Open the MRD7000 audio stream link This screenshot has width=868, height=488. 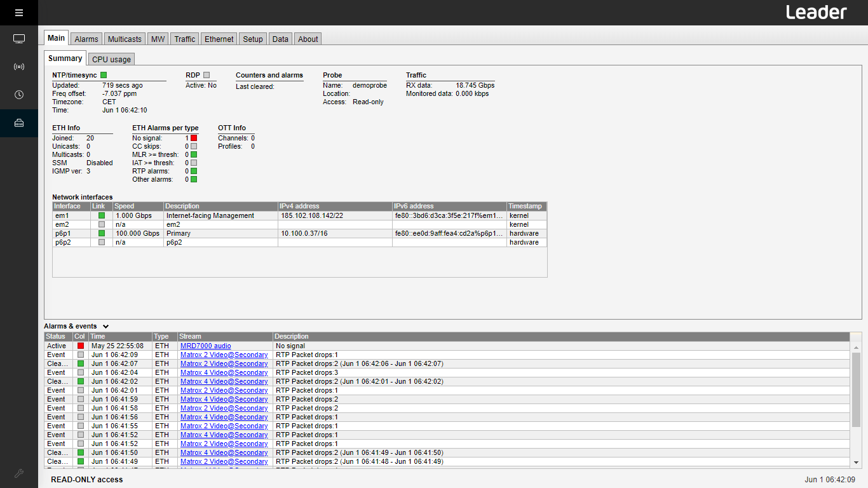tap(205, 346)
